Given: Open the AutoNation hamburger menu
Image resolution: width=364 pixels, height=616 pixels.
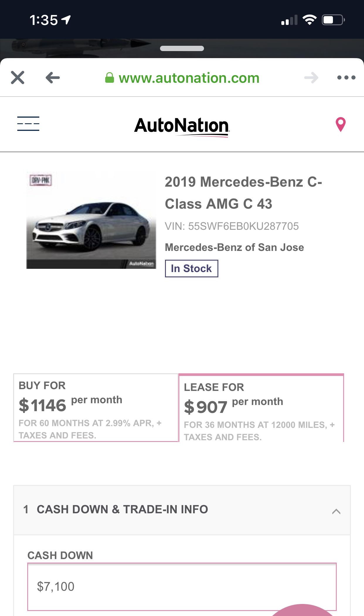Looking at the screenshot, I should pos(28,124).
